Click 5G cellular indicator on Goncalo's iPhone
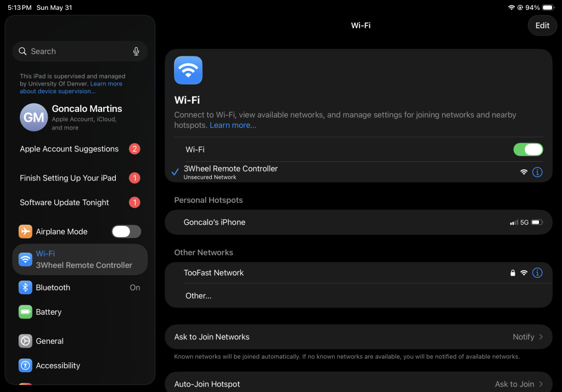562x392 pixels. (x=524, y=222)
